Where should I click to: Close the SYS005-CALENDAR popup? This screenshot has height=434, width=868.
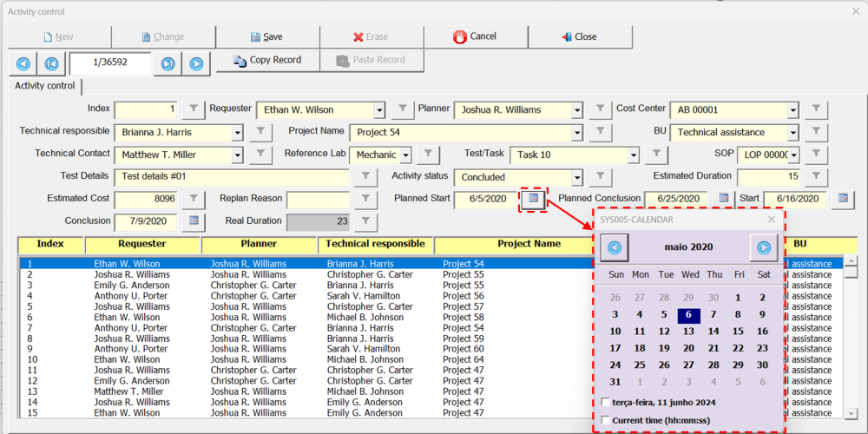point(771,220)
